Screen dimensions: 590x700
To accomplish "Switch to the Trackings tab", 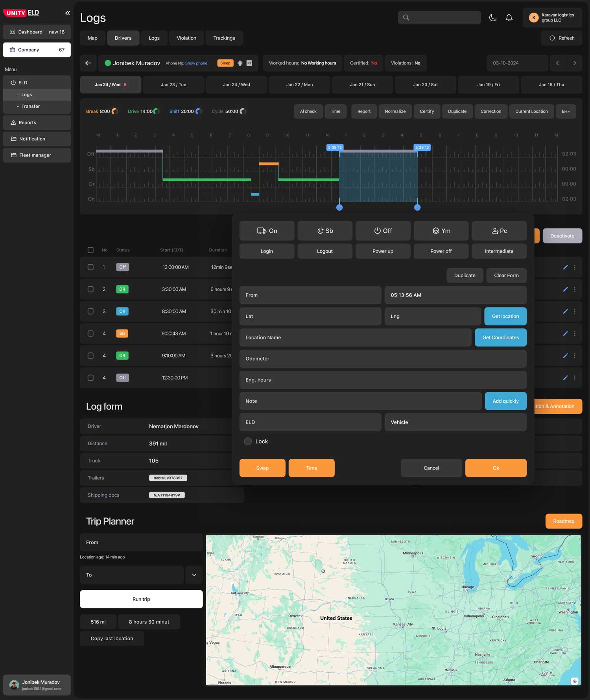I will pos(224,38).
